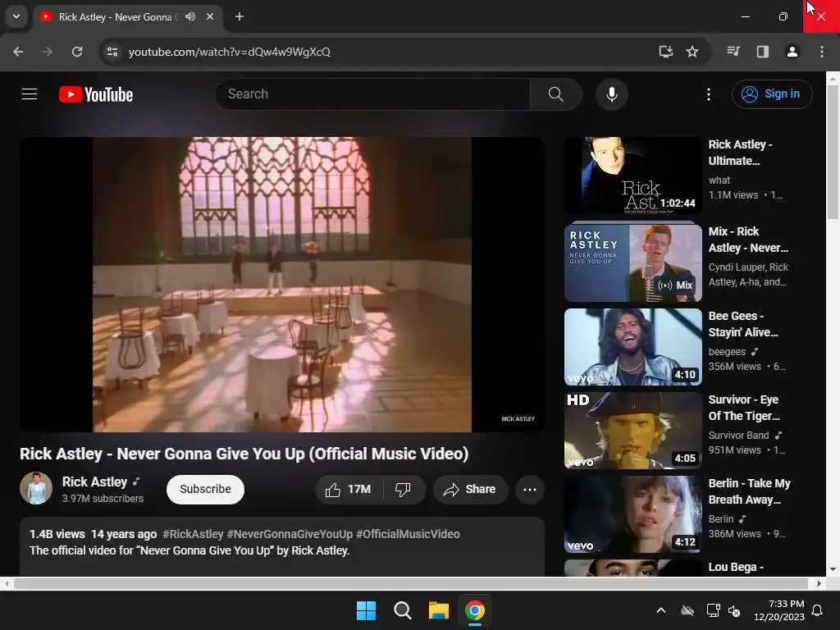This screenshot has width=840, height=630.
Task: Share the Rick Astley video
Action: point(470,489)
